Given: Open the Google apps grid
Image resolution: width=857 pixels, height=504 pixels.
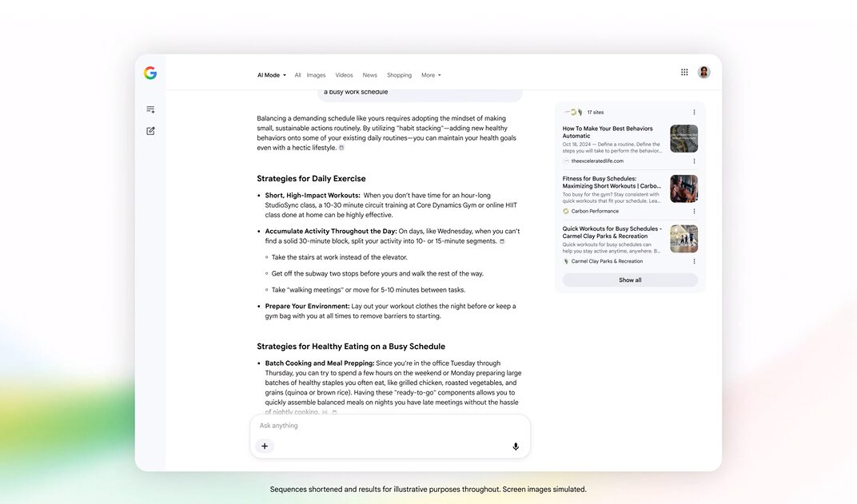Looking at the screenshot, I should coord(684,72).
